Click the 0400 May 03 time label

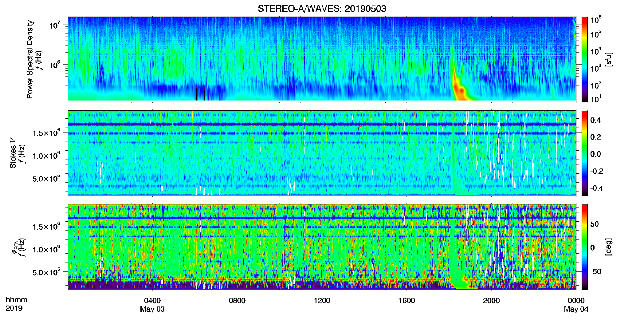click(152, 305)
